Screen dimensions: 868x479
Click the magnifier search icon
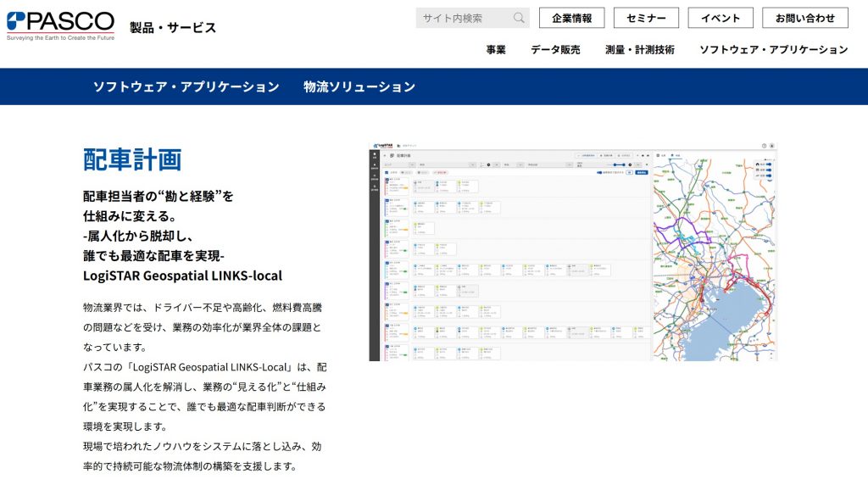tap(519, 18)
